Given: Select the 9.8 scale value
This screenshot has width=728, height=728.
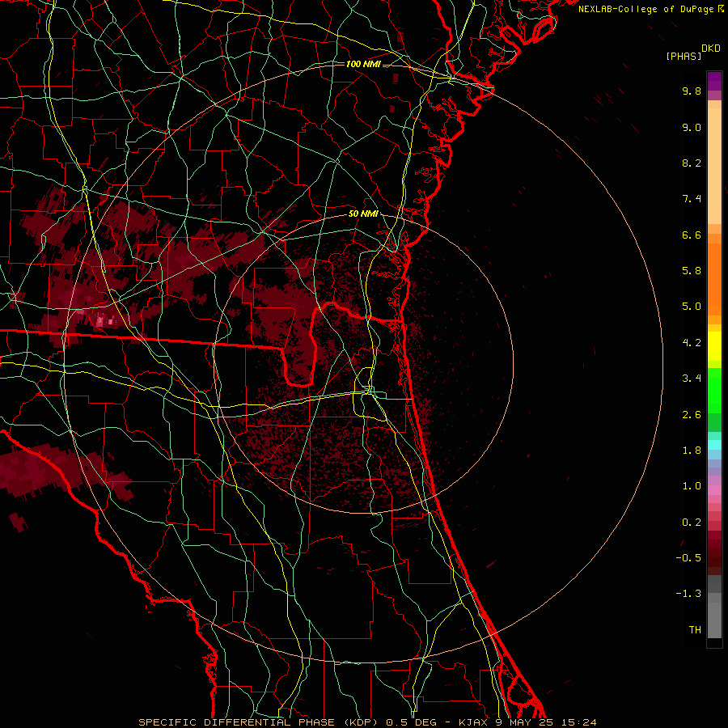Looking at the screenshot, I should pos(692,91).
